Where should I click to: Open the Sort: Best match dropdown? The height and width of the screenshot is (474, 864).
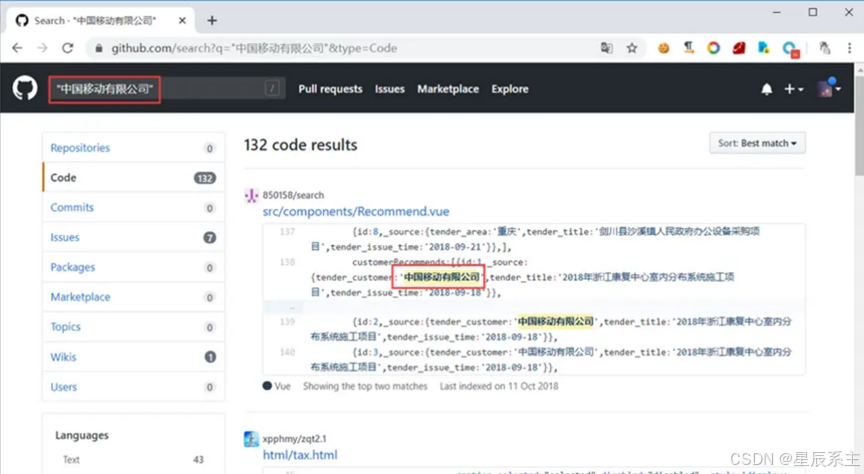coord(757,143)
